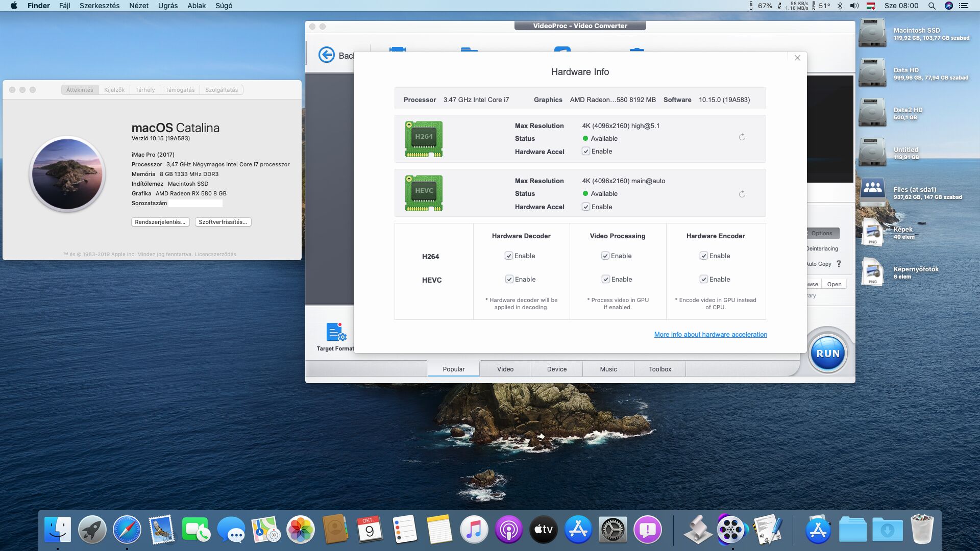Viewport: 980px width, 551px height.
Task: Switch to the Popular tab
Action: pyautogui.click(x=454, y=369)
